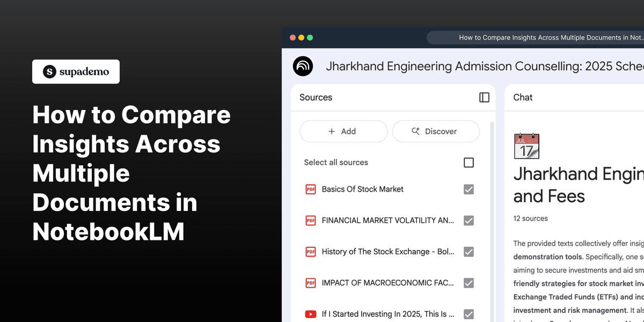Click the YouTube icon beside If I Started Investing
644x322 pixels.
point(310,314)
